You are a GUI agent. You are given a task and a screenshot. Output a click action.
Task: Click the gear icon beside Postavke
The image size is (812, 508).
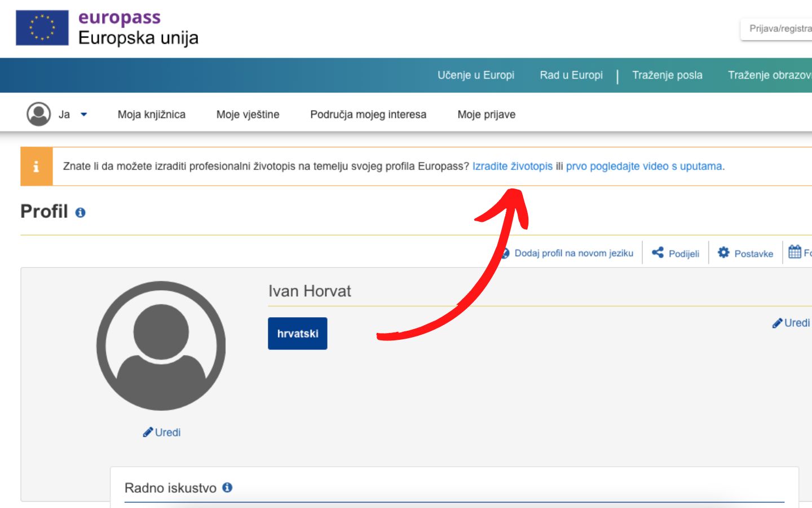723,253
